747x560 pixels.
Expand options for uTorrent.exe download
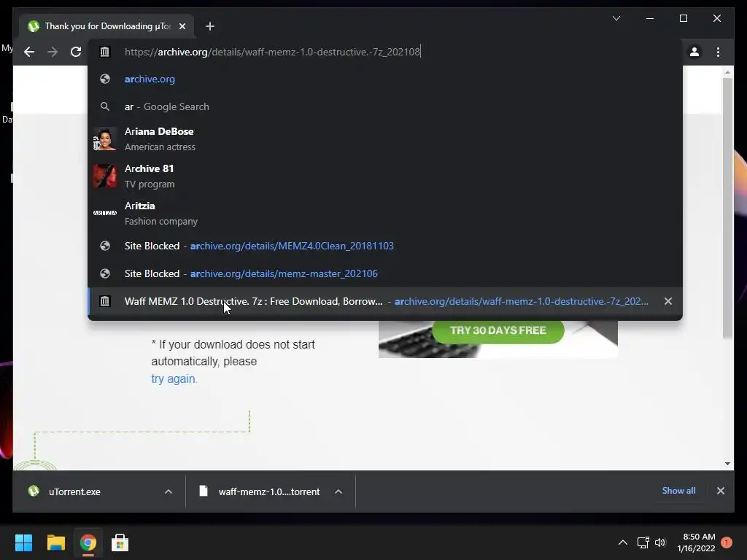pyautogui.click(x=169, y=491)
